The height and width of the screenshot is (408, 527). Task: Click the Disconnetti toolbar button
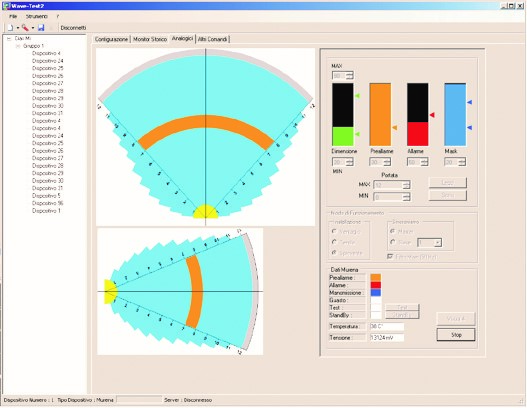pyautogui.click(x=73, y=28)
